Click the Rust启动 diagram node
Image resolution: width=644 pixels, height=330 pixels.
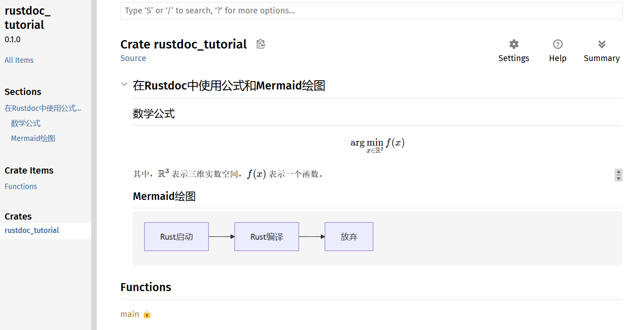pyautogui.click(x=176, y=237)
